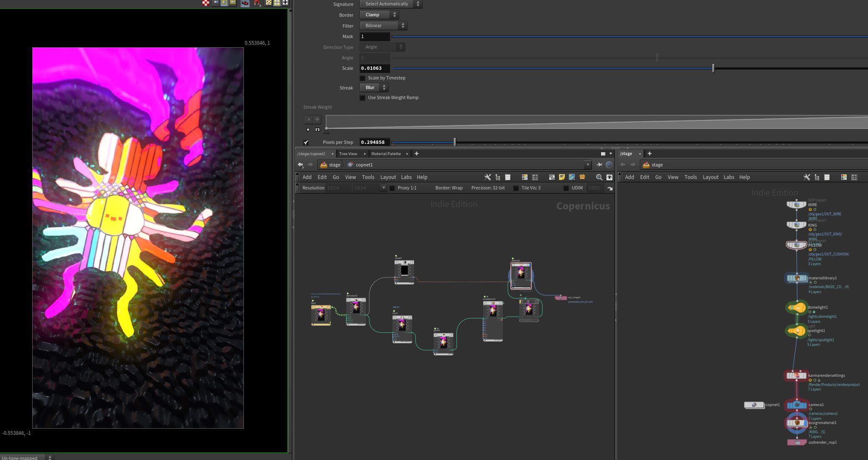Screen dimensions: 868x460
Task: Collapse the viewer side panel arrow
Action: [x=289, y=11]
